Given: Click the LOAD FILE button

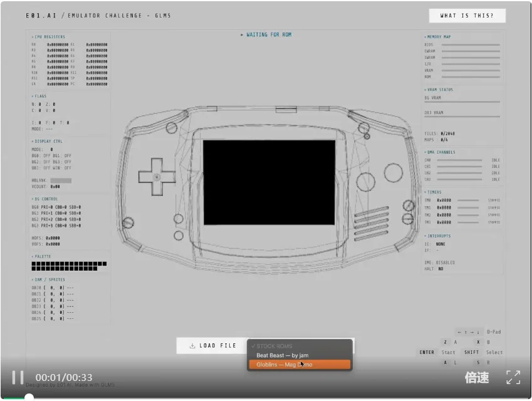Looking at the screenshot, I should pos(212,346).
